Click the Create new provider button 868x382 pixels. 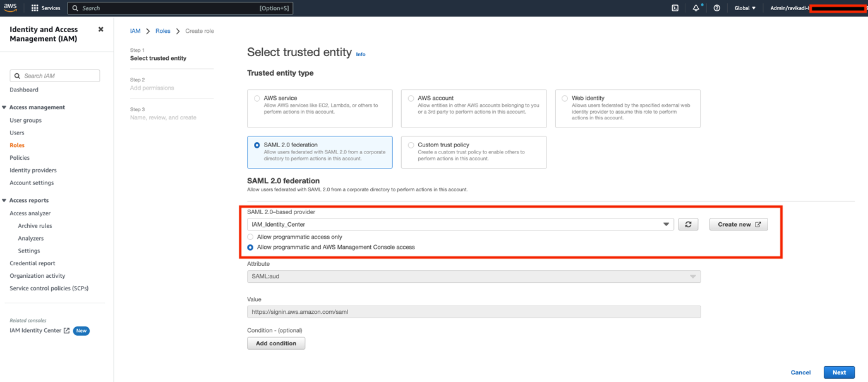click(x=738, y=224)
